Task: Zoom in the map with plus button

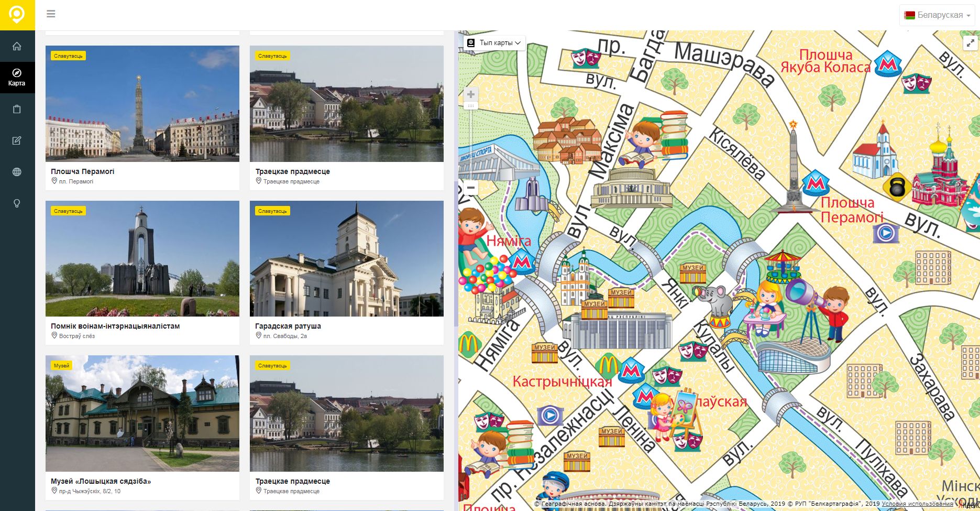Action: pos(471,94)
